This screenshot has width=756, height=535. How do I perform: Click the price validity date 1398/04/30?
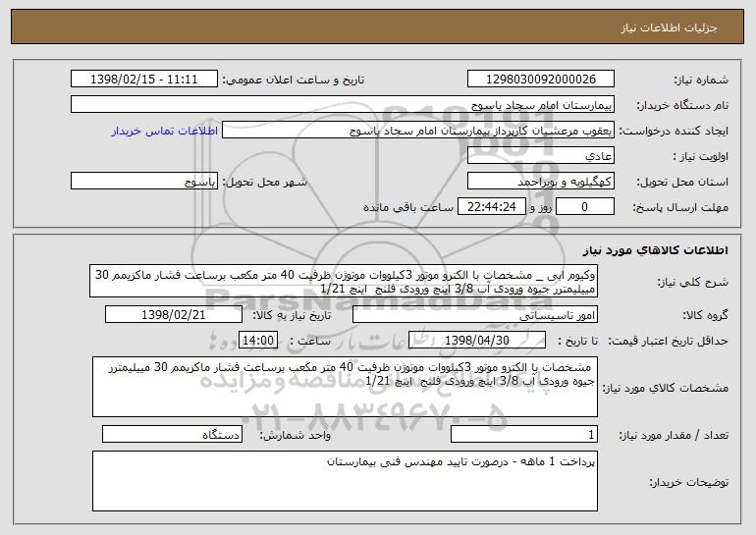point(477,341)
